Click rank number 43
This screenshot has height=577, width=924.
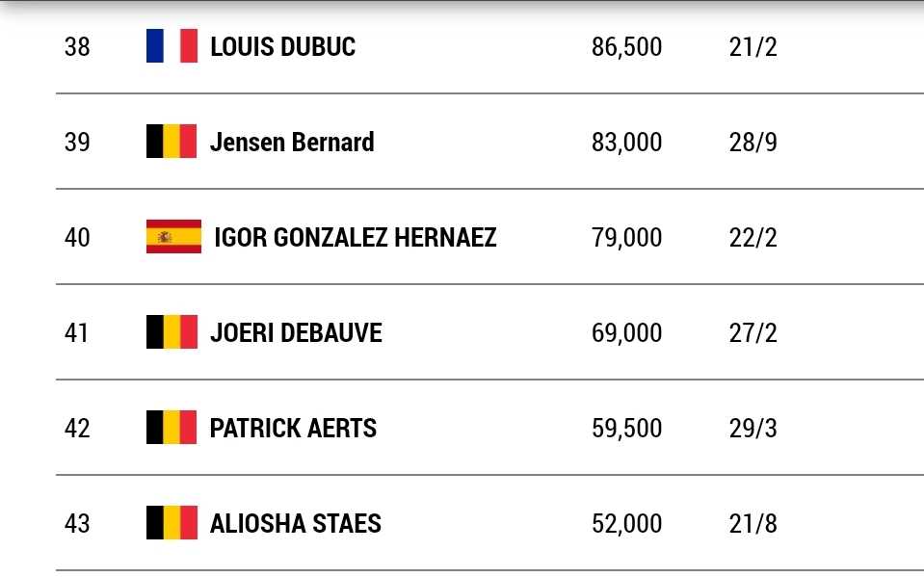coord(77,524)
